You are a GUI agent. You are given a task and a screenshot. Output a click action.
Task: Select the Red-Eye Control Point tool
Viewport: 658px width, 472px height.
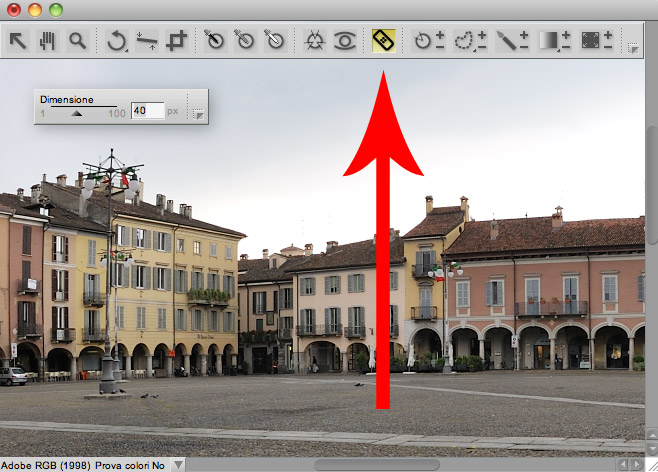[x=345, y=41]
